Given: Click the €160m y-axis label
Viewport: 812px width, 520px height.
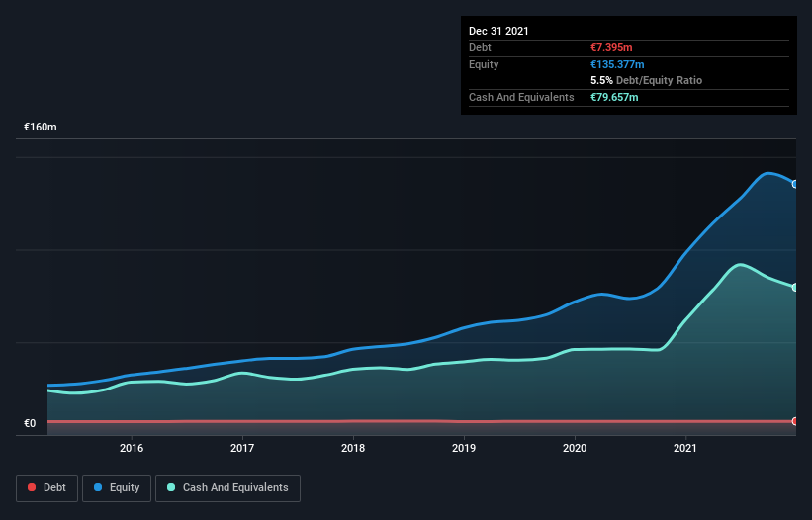Looking at the screenshot, I should pyautogui.click(x=41, y=127).
